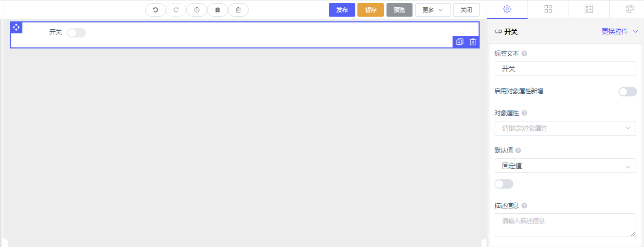Delete the selected component via blue trash icon
The width and height of the screenshot is (644, 247).
pos(473,42)
